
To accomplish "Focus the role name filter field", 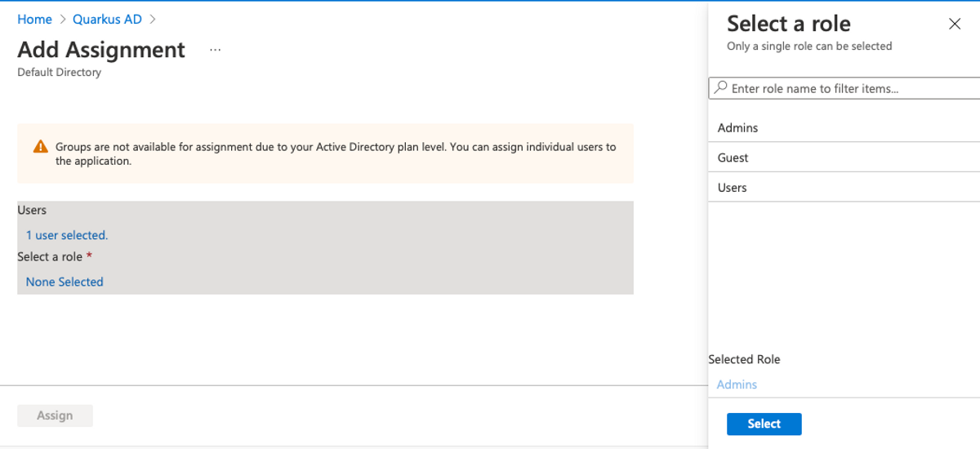I will coord(849,88).
